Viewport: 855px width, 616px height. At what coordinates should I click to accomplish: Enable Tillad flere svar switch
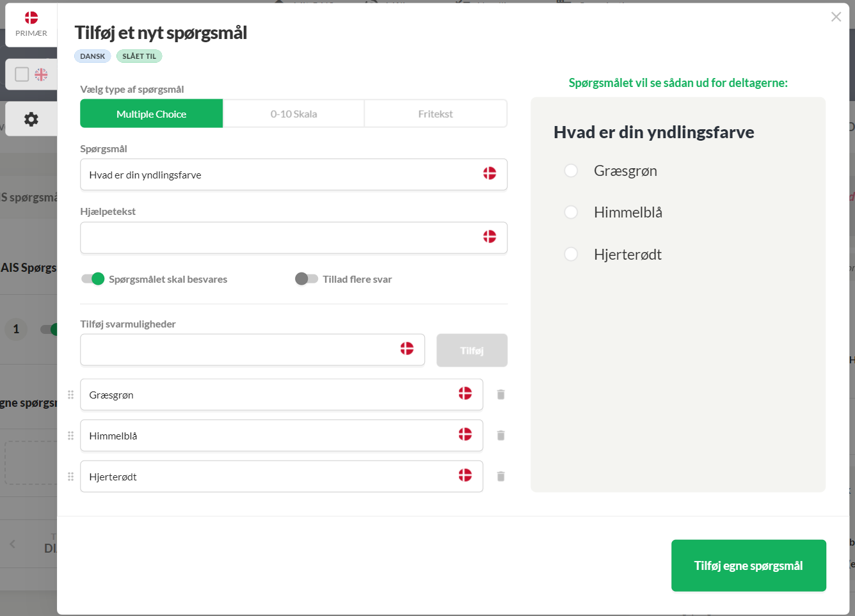(307, 279)
